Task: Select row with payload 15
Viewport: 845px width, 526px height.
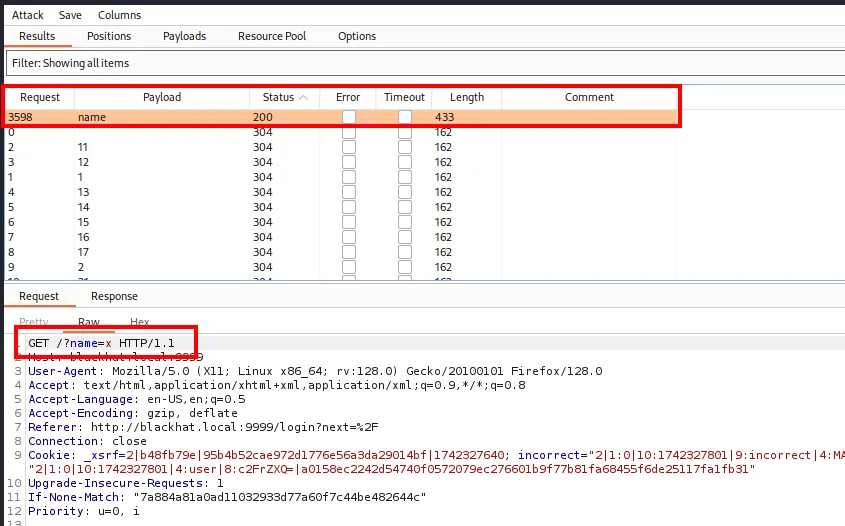Action: pos(341,223)
